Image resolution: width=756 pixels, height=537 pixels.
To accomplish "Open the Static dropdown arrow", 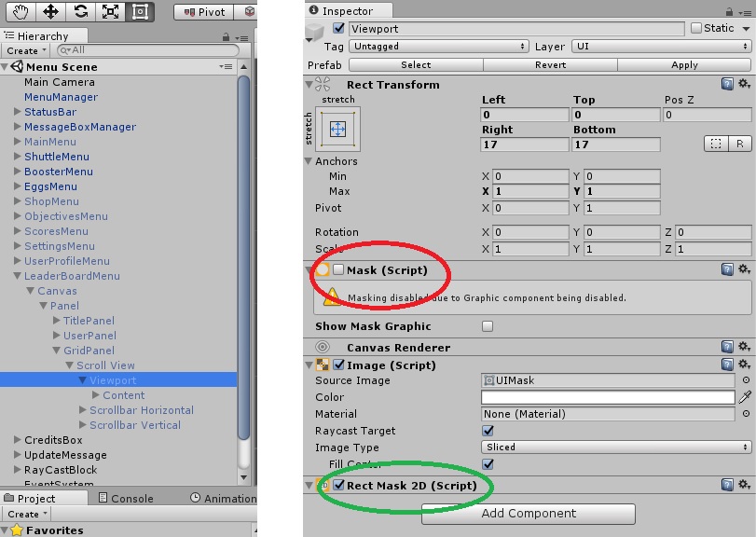I will click(746, 29).
